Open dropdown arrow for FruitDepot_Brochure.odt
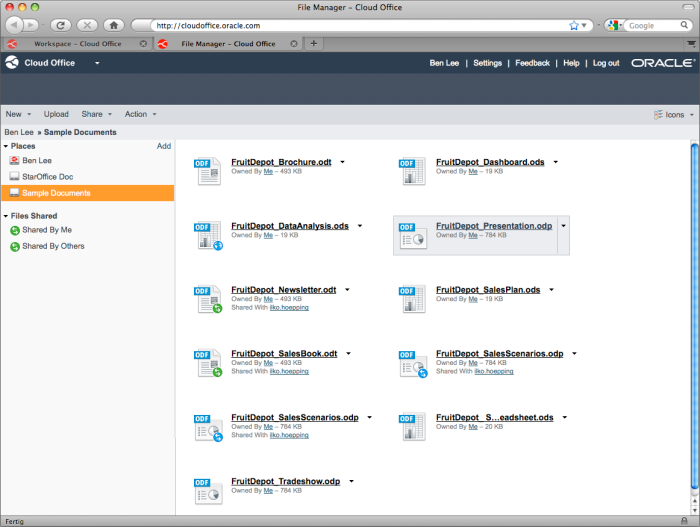The image size is (700, 527). click(x=342, y=162)
